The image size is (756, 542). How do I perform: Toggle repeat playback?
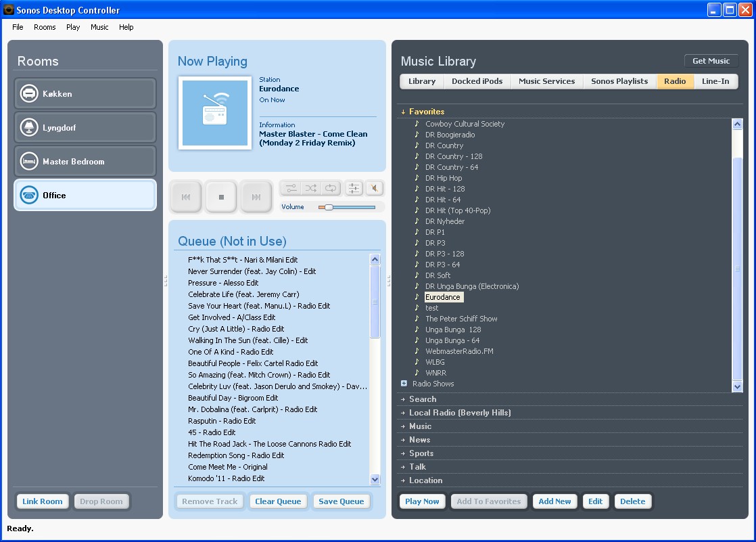click(331, 188)
